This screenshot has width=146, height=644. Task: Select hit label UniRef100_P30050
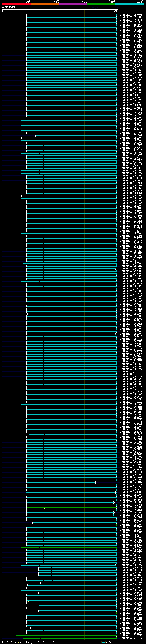point(131,193)
